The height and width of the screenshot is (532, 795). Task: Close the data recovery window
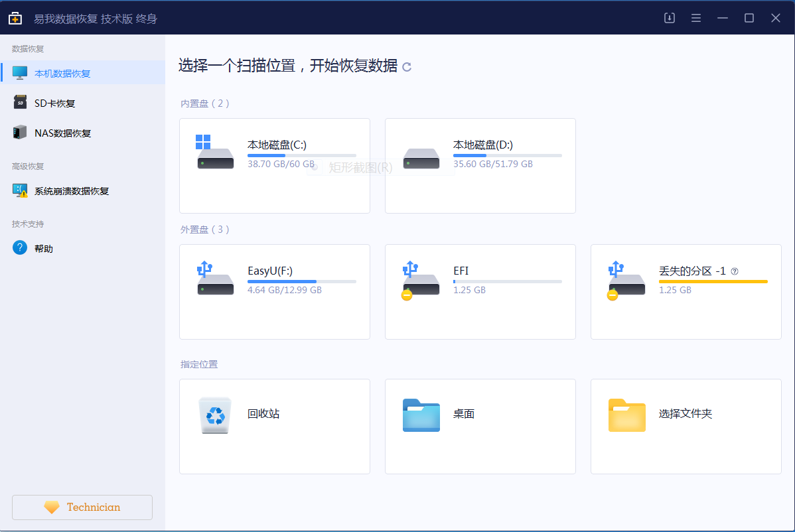click(x=775, y=18)
